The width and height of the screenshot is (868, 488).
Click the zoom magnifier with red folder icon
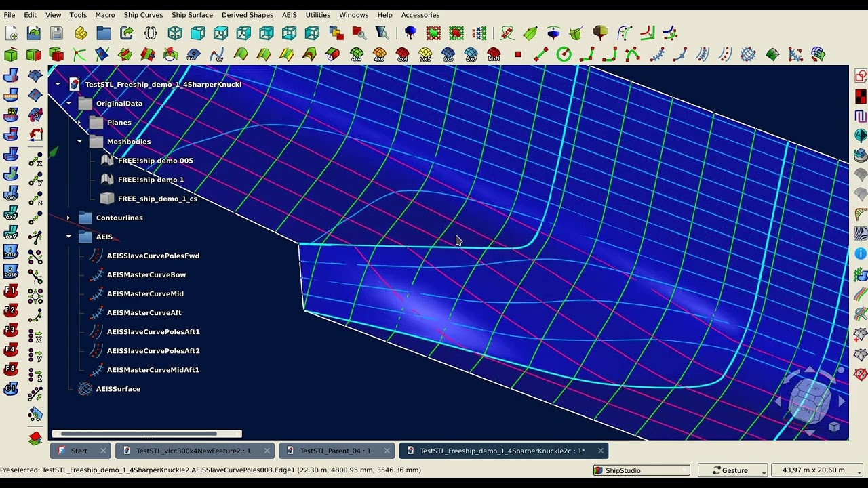tap(359, 33)
